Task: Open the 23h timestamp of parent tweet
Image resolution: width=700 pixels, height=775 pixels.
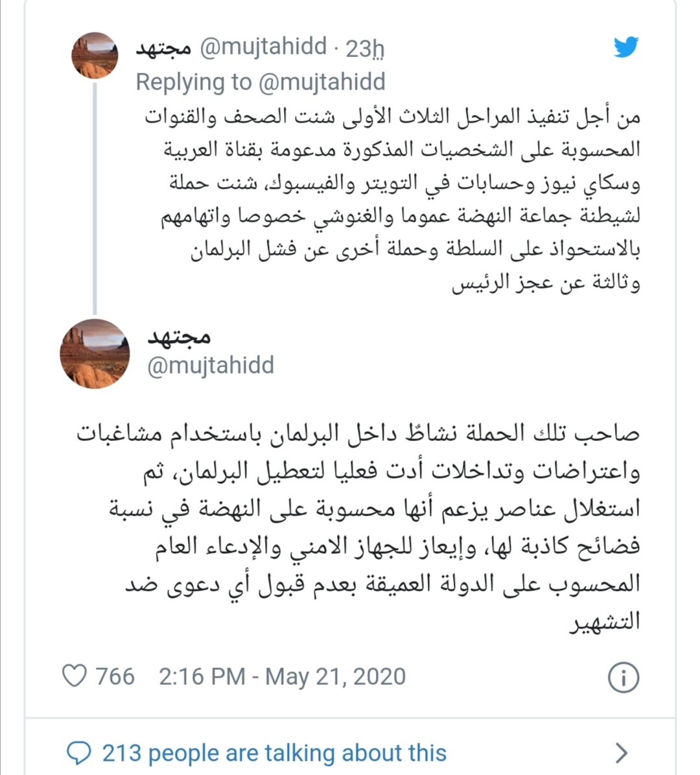Action: tap(364, 49)
